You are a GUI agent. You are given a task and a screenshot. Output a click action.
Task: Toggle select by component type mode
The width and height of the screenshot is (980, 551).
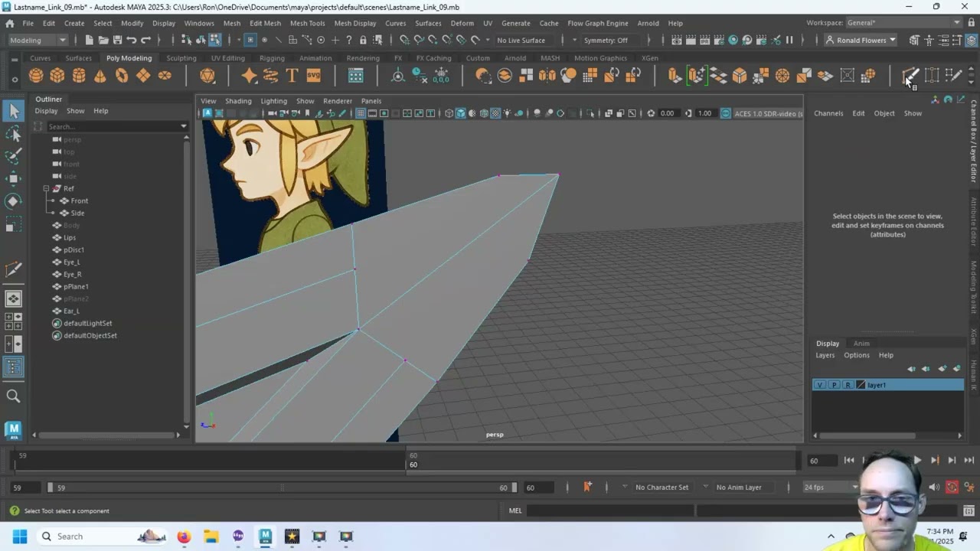[215, 40]
